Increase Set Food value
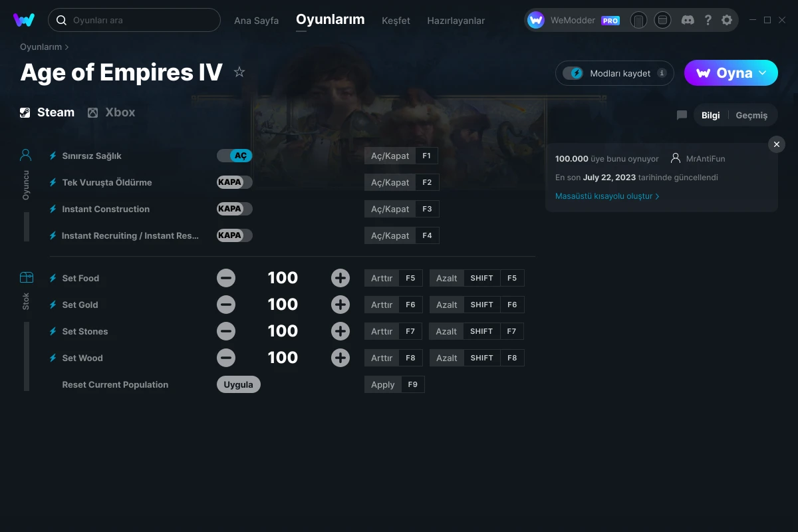Viewport: 798px width, 532px height. [x=340, y=278]
